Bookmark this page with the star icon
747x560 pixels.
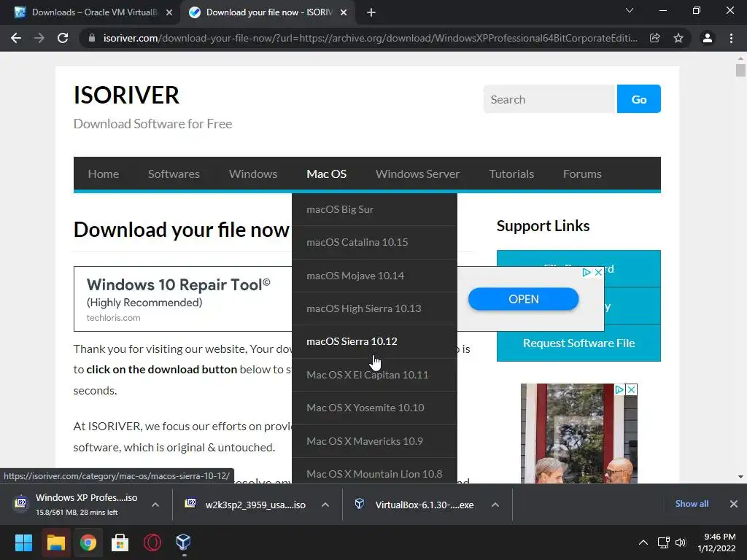[x=678, y=38]
